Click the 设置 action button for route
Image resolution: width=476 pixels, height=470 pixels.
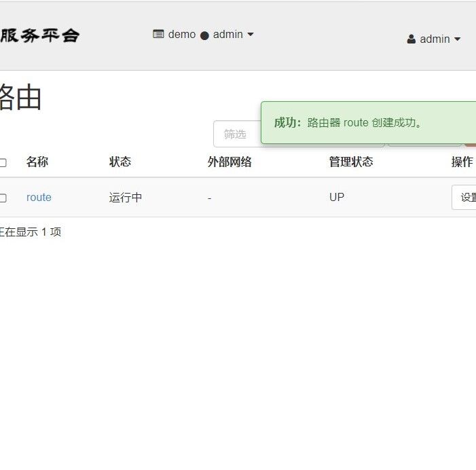pyautogui.click(x=464, y=198)
